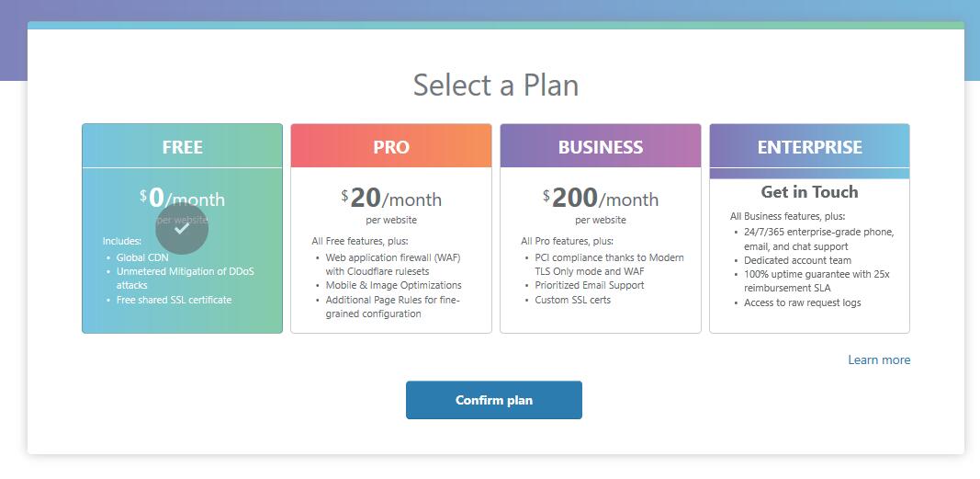Click the Custom SSL certs feature
This screenshot has height=479, width=980.
573,300
